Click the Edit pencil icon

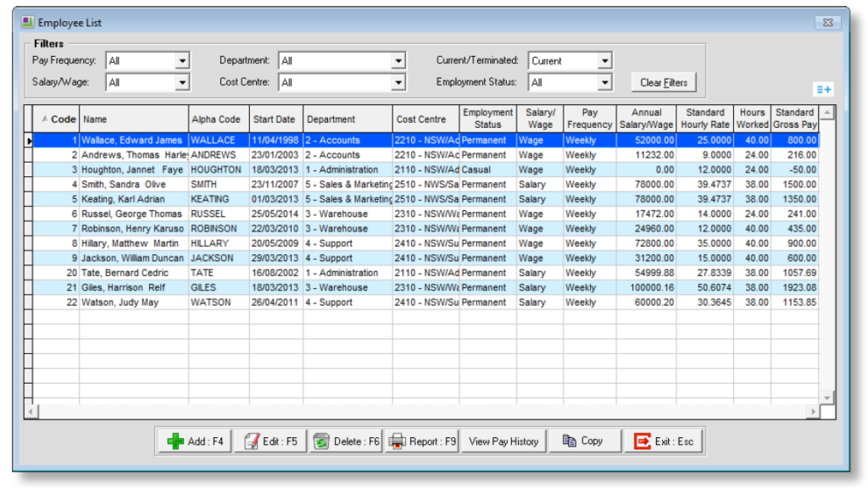[x=250, y=440]
